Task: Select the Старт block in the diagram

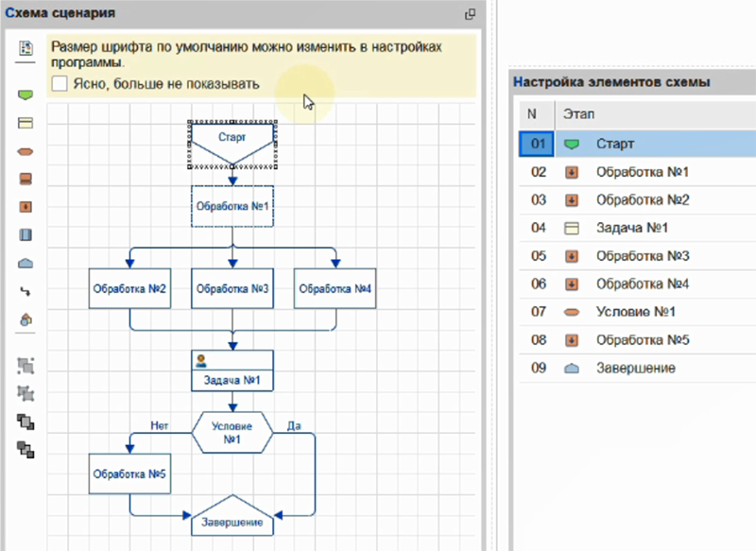Action: (x=232, y=145)
